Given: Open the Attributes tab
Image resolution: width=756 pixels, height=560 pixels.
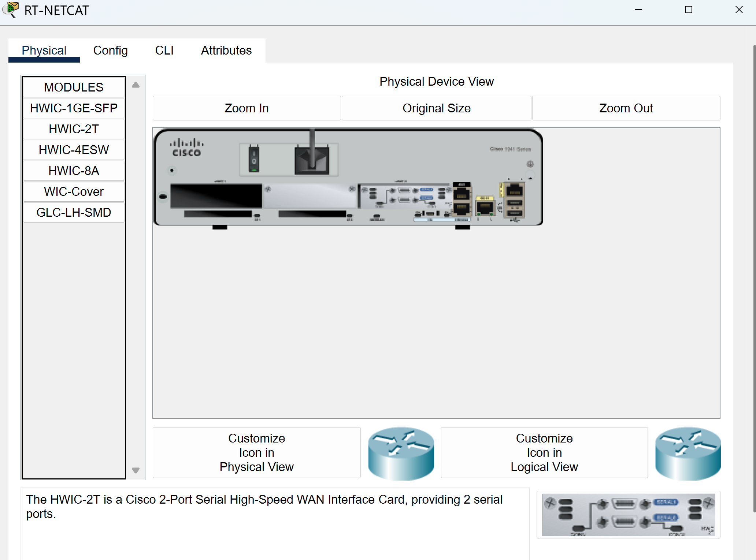Looking at the screenshot, I should coord(226,51).
